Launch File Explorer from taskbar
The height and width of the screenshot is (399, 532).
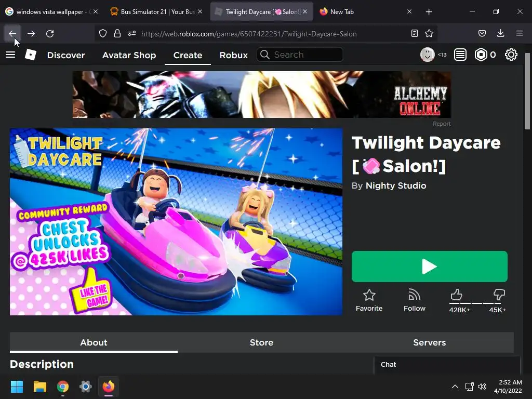coord(39,387)
